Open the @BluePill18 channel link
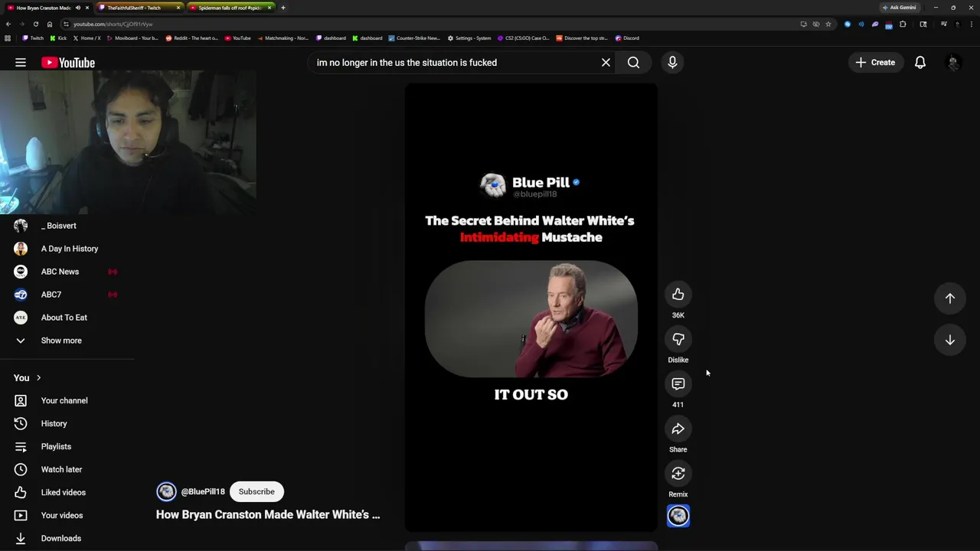This screenshot has width=980, height=551. [x=203, y=491]
